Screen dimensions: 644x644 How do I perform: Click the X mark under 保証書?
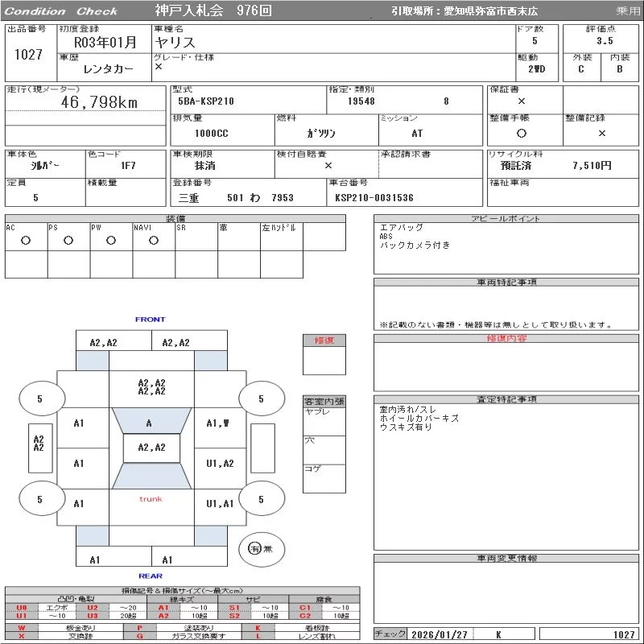pyautogui.click(x=522, y=101)
